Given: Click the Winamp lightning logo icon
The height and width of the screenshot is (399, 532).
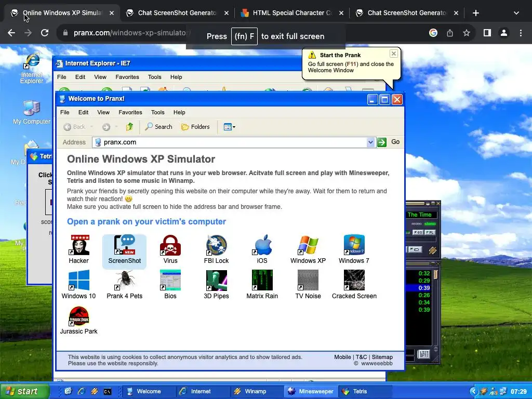Looking at the screenshot, I should click(x=432, y=250).
